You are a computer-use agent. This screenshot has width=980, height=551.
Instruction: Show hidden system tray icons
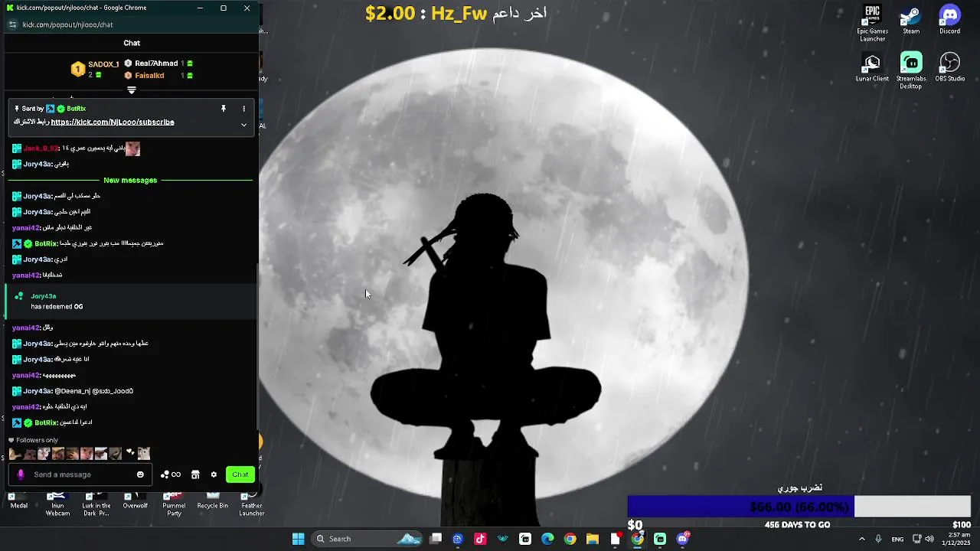861,539
